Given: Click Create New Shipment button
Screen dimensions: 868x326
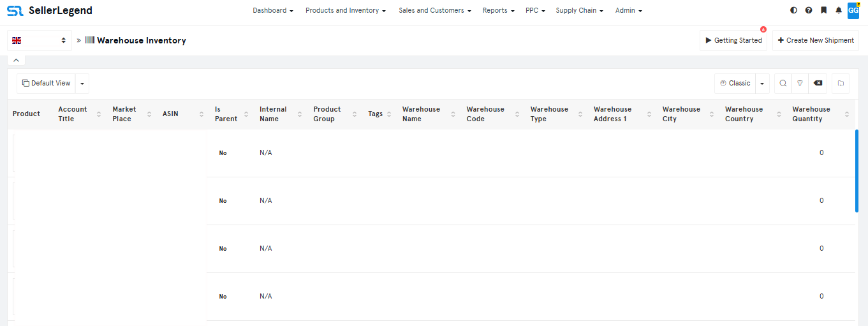Looking at the screenshot, I should click(x=816, y=40).
